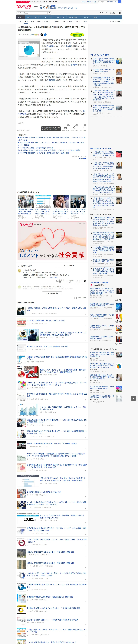Image resolution: width=138 pixels, height=644 pixels.
Task: Share the article on X from the header
Action: [42, 35]
